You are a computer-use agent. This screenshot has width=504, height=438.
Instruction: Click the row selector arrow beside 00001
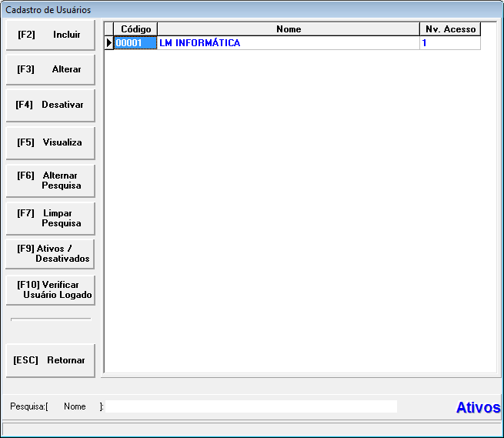click(108, 43)
